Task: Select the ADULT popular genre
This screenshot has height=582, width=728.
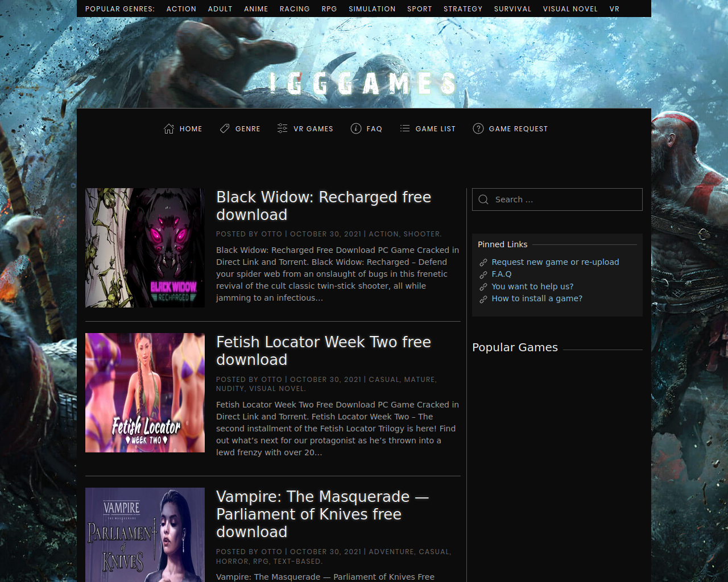Action: pyautogui.click(x=220, y=9)
